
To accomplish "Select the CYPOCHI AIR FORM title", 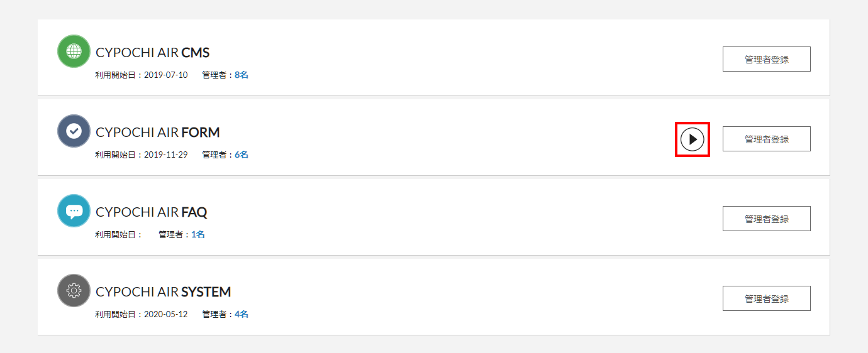I will coord(158,133).
